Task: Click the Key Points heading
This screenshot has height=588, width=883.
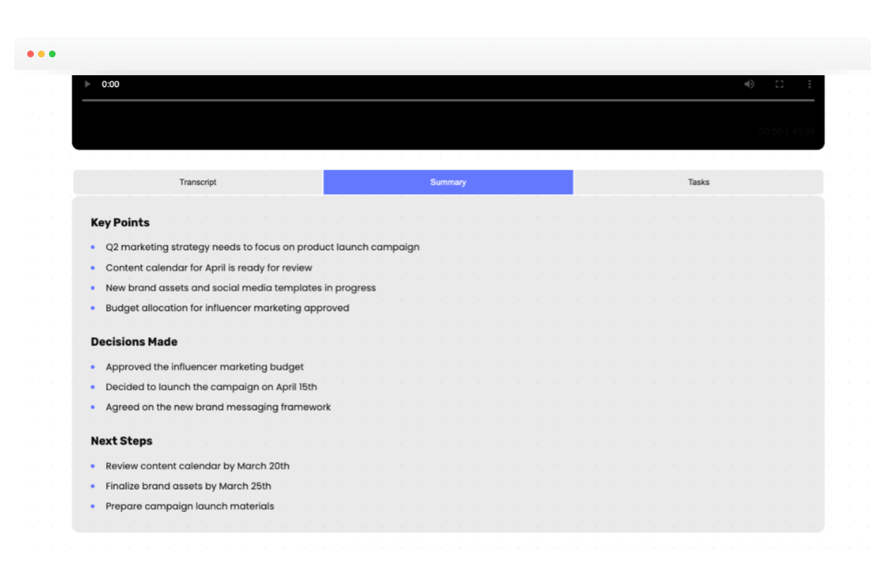Action: point(120,222)
